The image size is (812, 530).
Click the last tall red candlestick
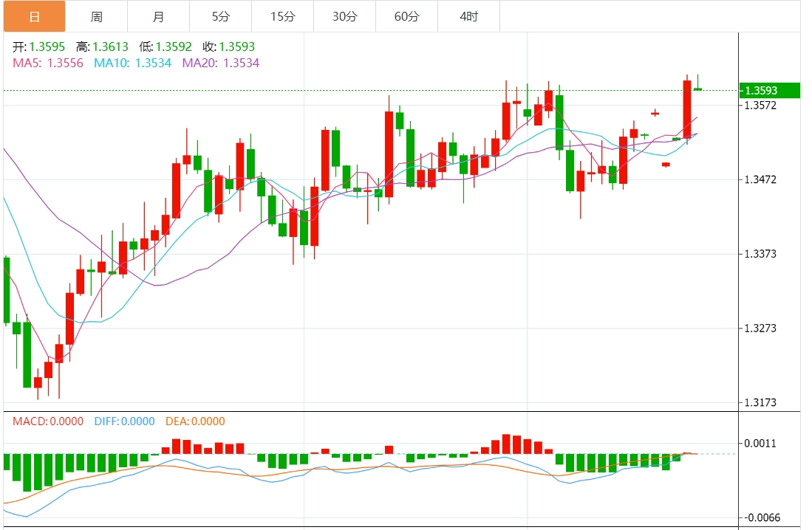(x=687, y=109)
